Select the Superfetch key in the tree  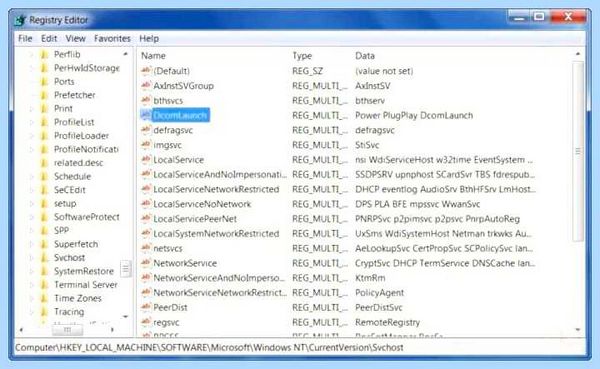(76, 244)
